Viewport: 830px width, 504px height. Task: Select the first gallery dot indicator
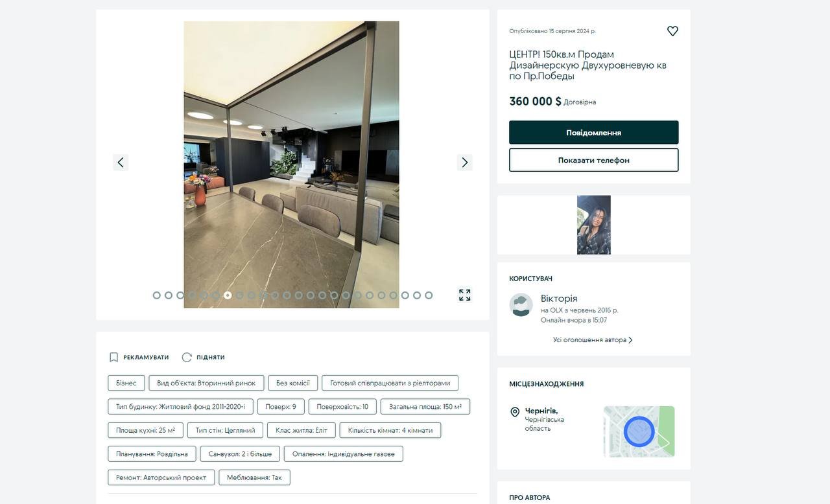[156, 295]
